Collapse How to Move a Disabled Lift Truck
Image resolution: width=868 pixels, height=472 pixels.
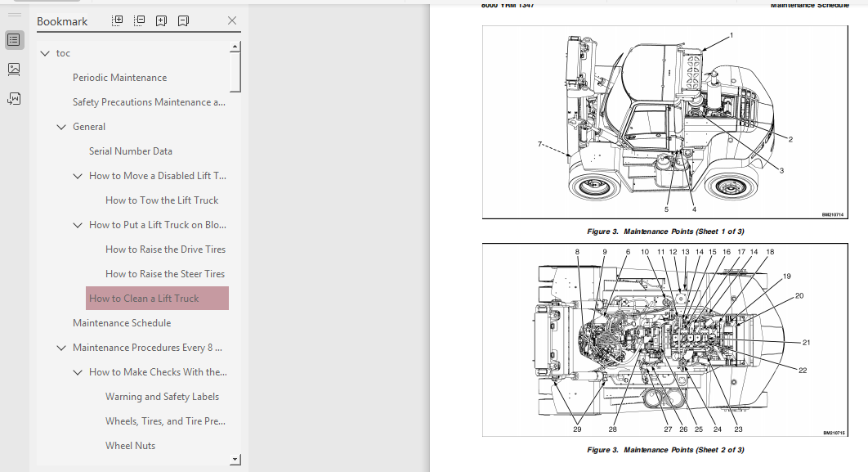pyautogui.click(x=78, y=176)
